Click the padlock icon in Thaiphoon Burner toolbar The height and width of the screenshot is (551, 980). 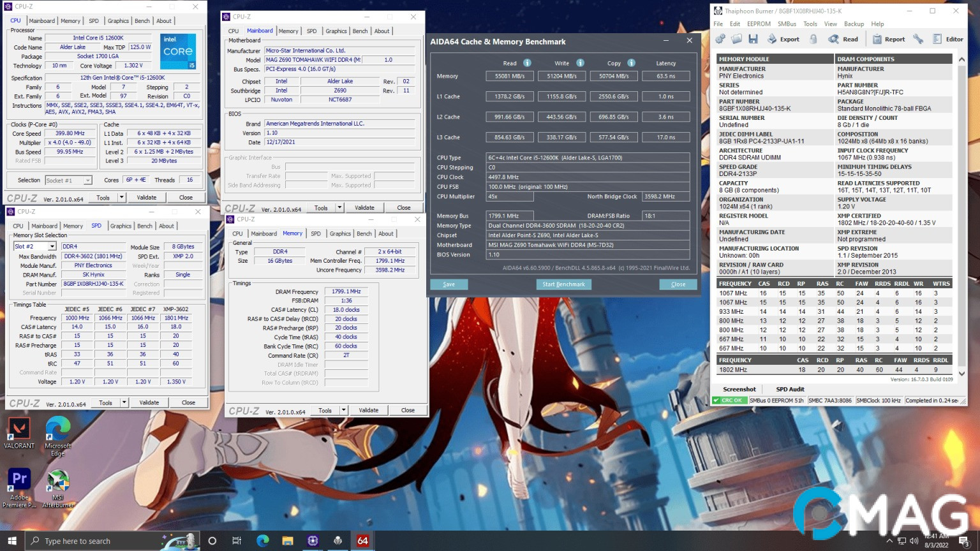point(813,39)
